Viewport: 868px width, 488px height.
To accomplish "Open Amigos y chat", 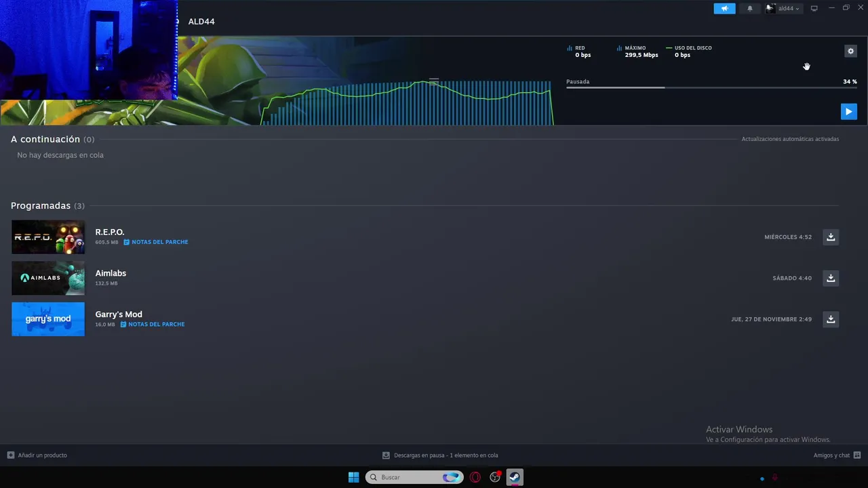I will (x=837, y=455).
